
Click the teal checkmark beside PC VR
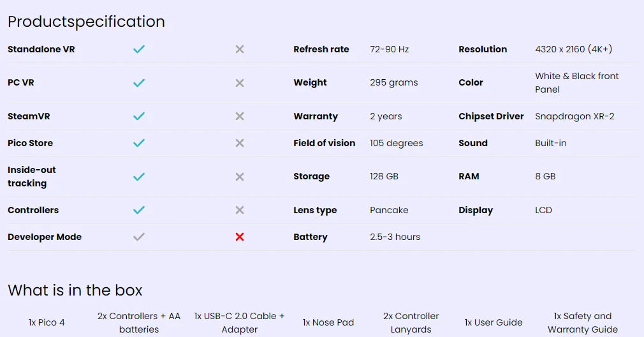(x=139, y=83)
